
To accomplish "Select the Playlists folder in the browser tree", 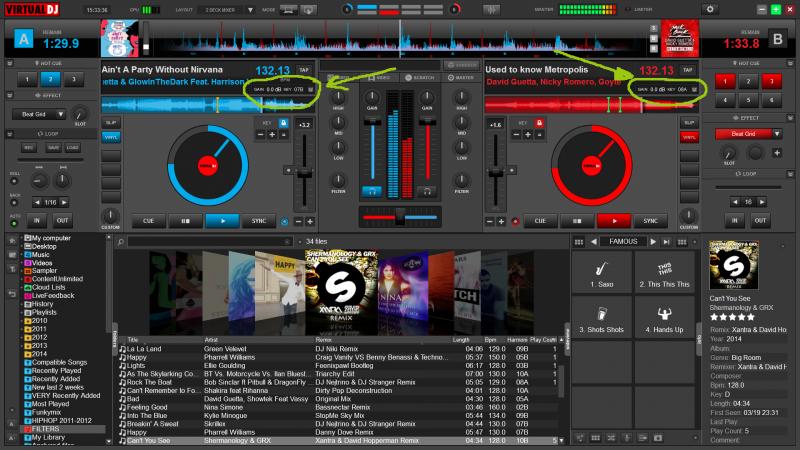I will (x=43, y=311).
